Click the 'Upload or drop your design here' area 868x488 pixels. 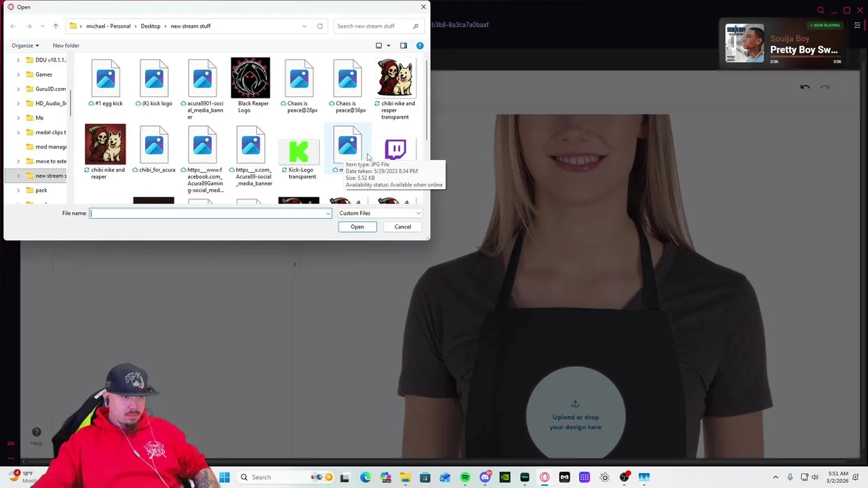point(576,415)
